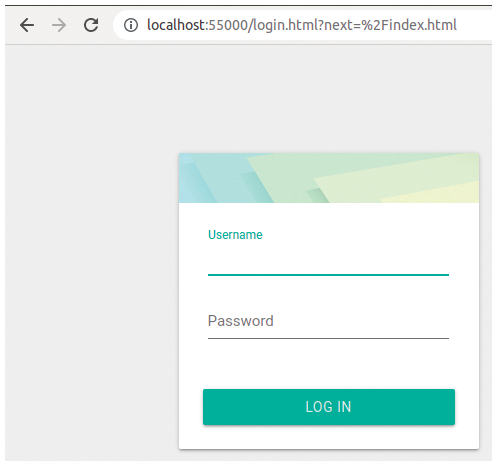Image resolution: width=497 pixels, height=466 pixels.
Task: Go back to the previous page
Action: click(x=27, y=25)
